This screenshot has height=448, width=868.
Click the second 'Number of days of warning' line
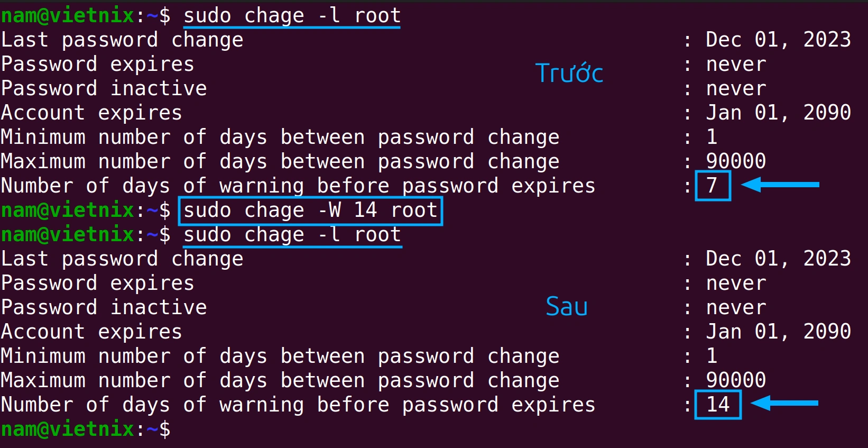(298, 405)
